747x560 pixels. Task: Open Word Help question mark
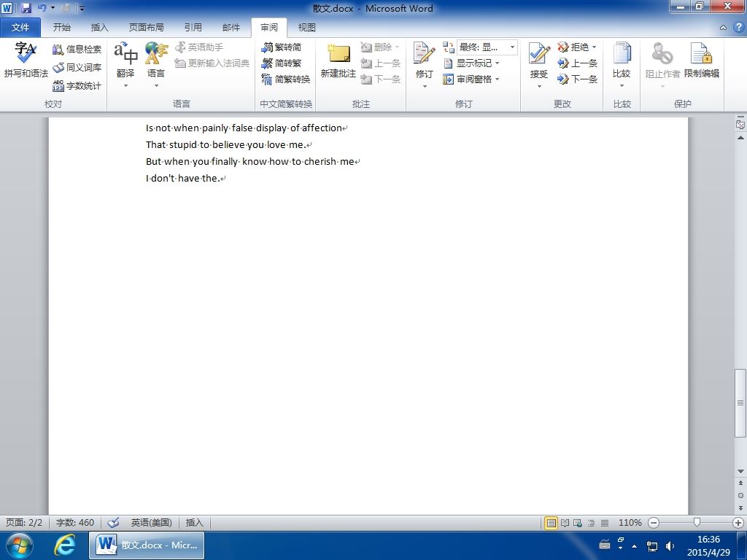coord(739,28)
